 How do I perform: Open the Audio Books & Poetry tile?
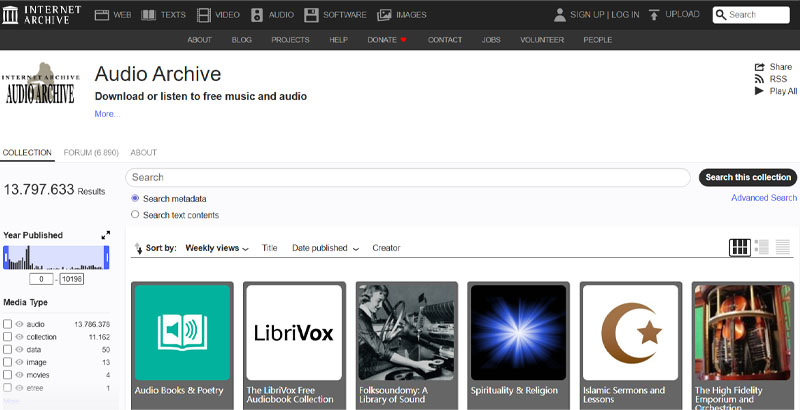point(182,346)
